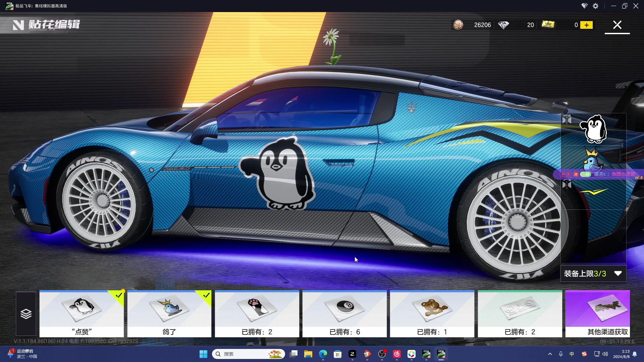Open the Windows Start menu
This screenshot has height=362, width=644.
click(x=203, y=354)
